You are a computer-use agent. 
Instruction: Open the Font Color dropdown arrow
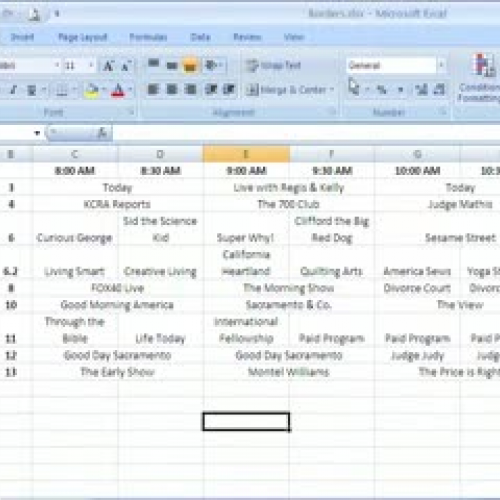tap(130, 90)
